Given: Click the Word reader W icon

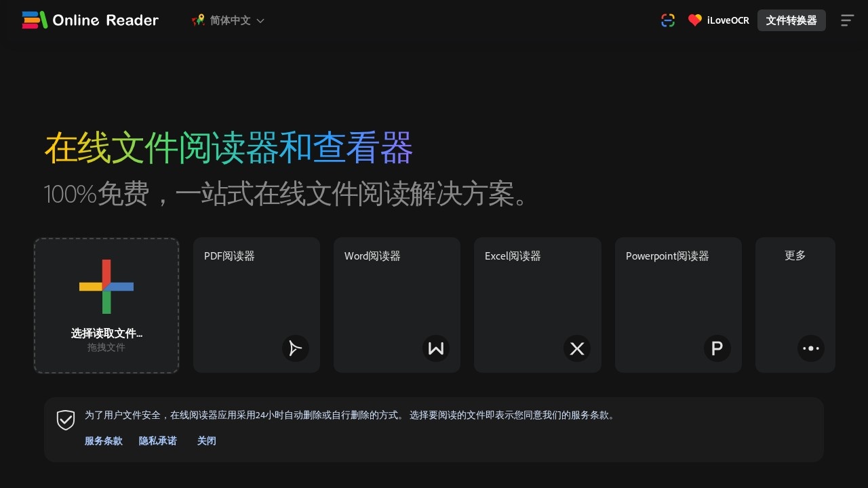Looking at the screenshot, I should [x=436, y=348].
